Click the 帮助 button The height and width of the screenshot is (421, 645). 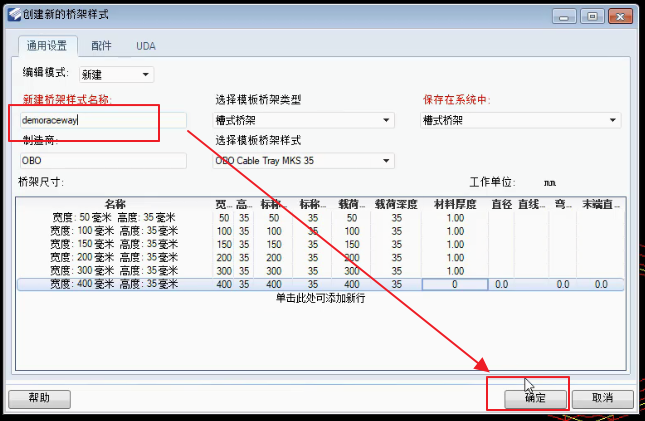(x=39, y=399)
